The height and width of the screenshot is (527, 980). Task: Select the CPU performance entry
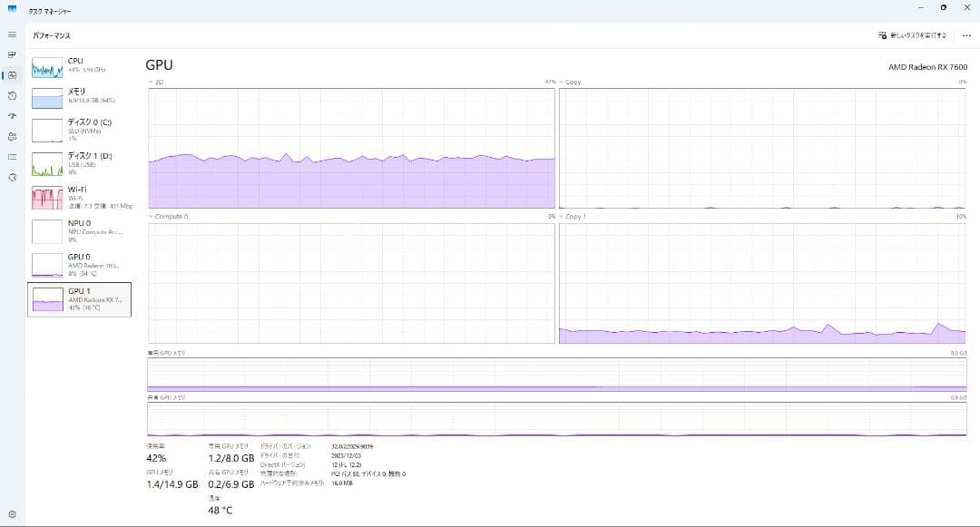tap(77, 65)
